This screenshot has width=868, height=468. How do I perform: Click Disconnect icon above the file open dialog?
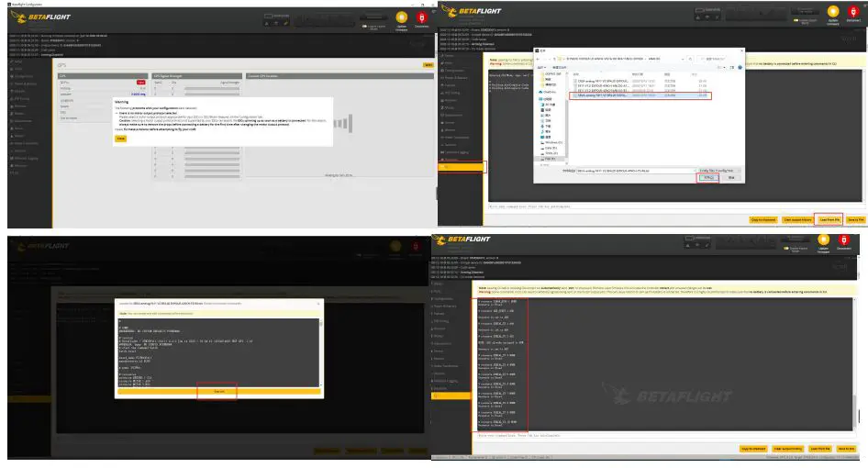click(x=853, y=12)
